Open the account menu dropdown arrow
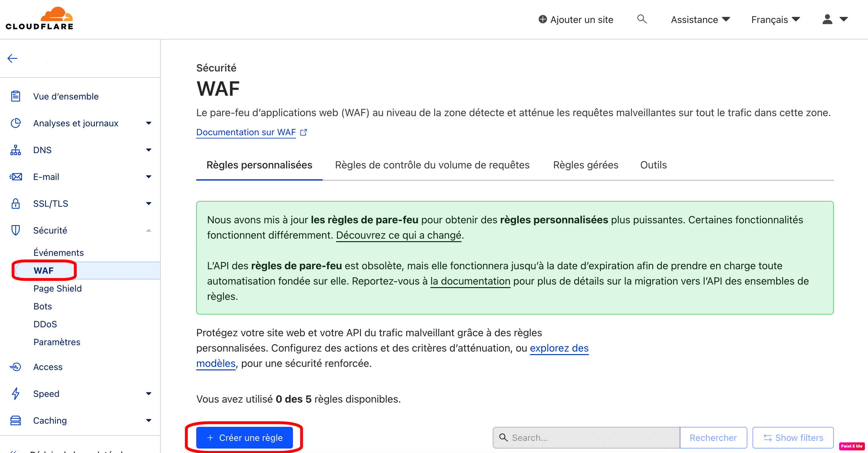This screenshot has width=868, height=453. (x=843, y=19)
